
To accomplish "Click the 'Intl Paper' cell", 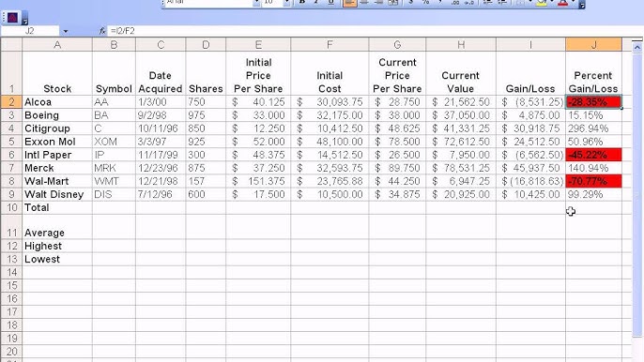I will [57, 155].
